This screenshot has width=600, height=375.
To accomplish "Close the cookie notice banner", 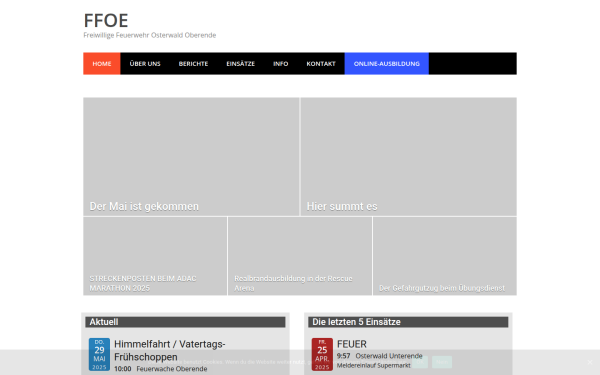I will pos(590,362).
